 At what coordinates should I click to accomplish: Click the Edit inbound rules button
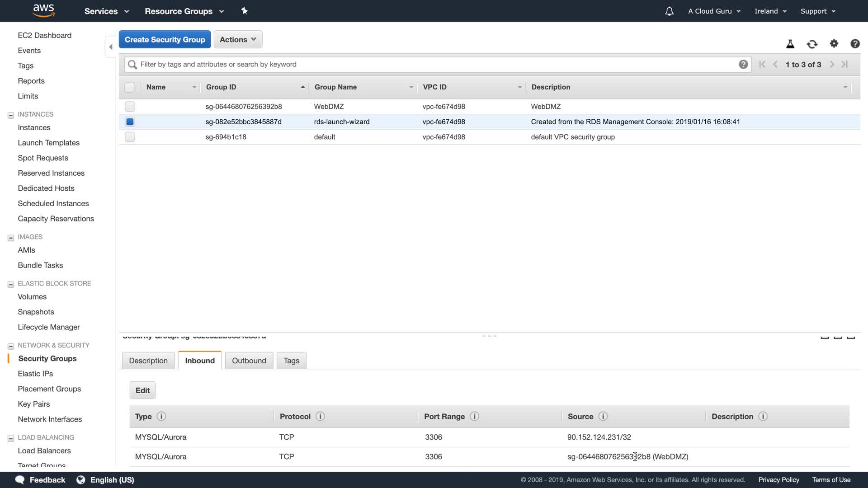click(142, 390)
